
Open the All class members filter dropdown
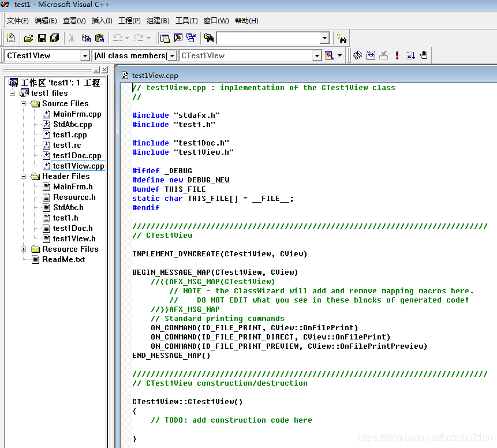pos(172,56)
